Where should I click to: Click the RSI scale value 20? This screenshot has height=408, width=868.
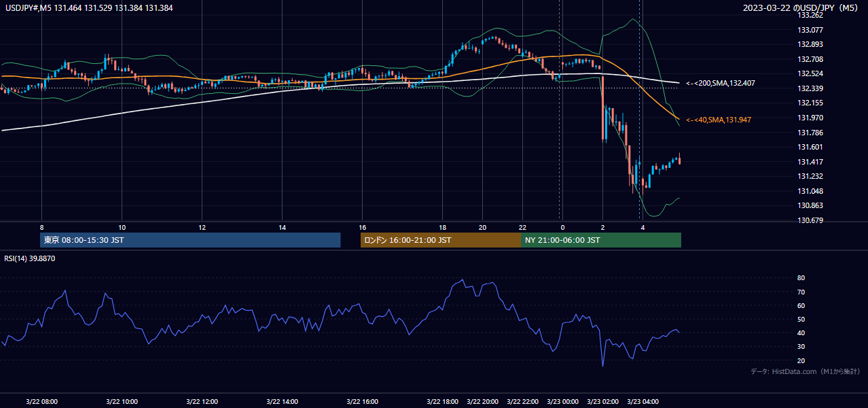[801, 360]
